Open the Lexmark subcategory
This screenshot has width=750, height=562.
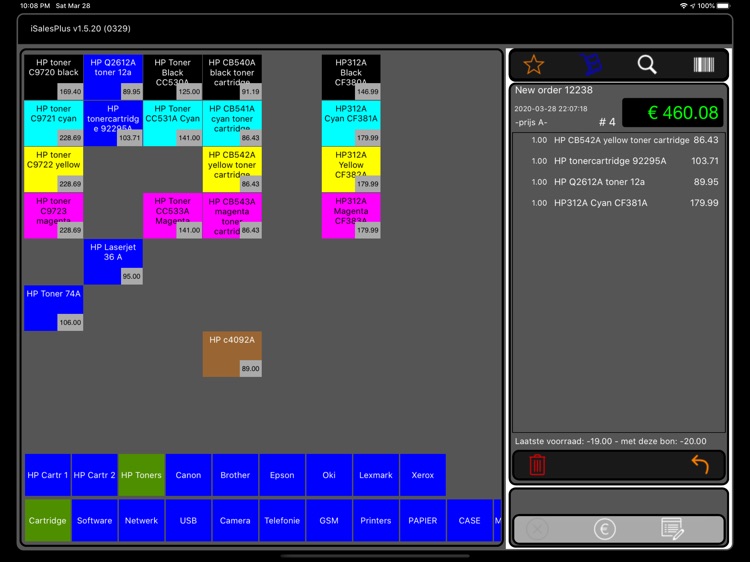[375, 475]
